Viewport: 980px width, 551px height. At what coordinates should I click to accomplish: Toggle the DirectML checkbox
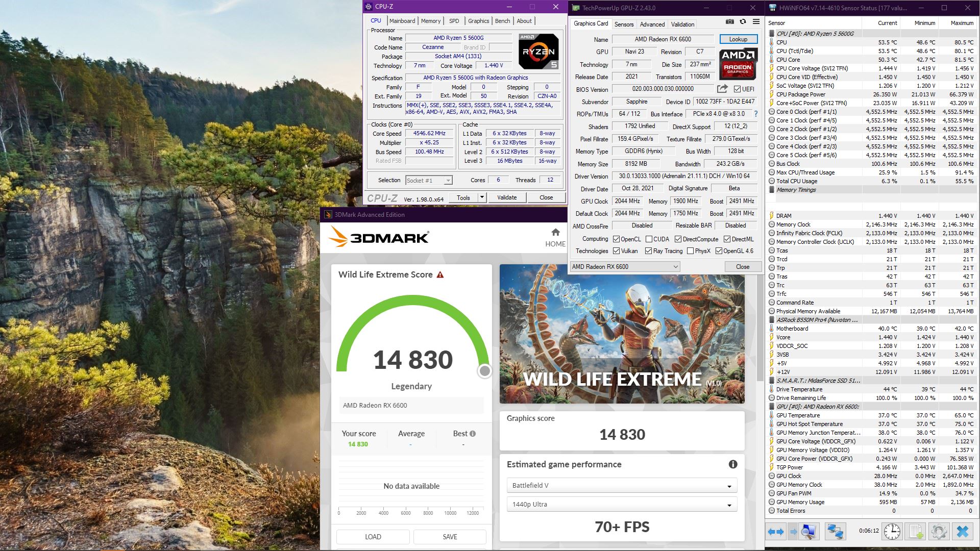point(727,239)
